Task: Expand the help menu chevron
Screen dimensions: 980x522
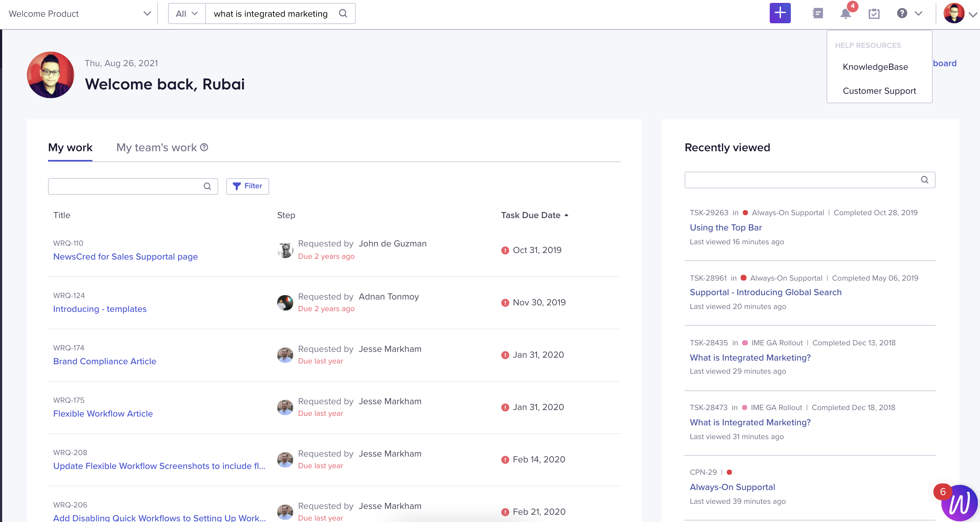Action: pos(919,14)
